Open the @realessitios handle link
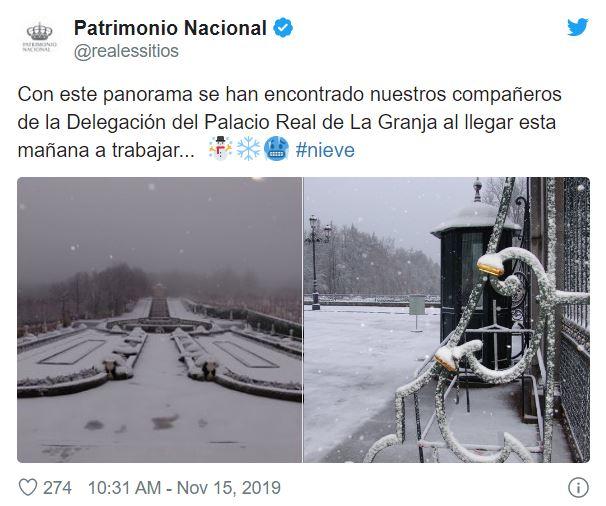The image size is (606, 506). (126, 51)
